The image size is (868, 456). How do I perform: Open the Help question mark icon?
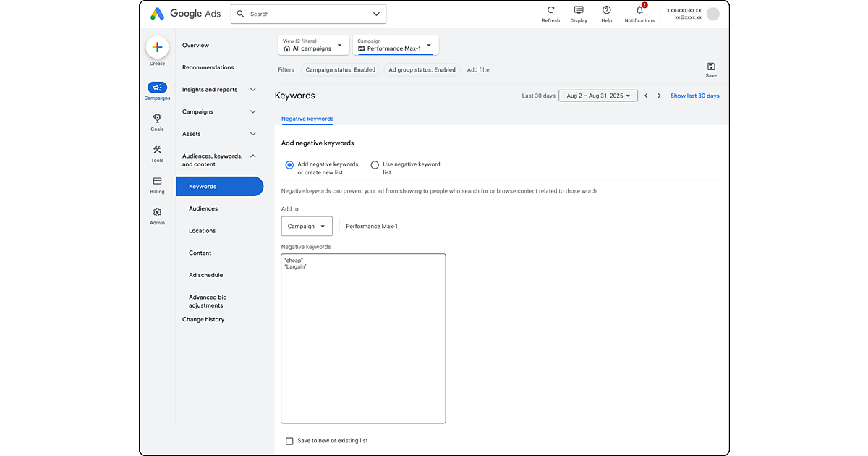point(606,10)
